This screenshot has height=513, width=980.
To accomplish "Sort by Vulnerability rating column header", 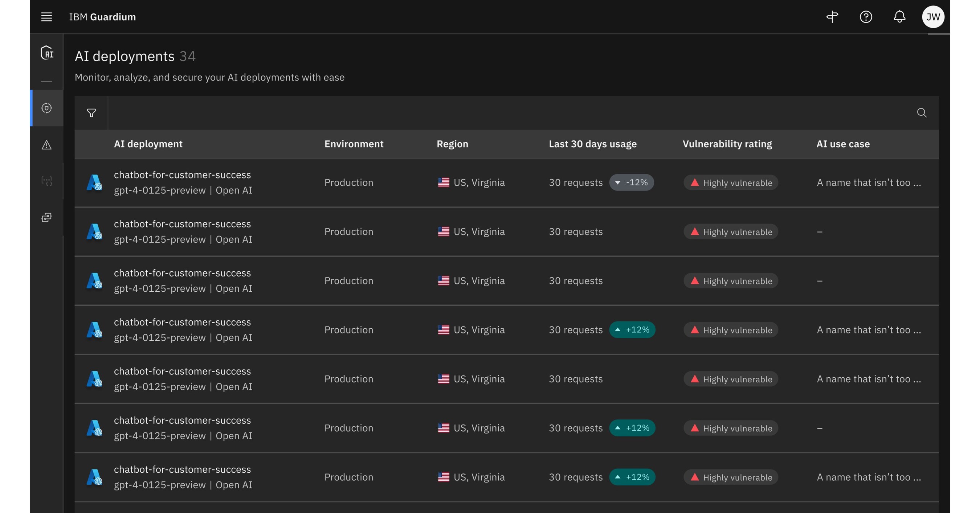I will (727, 144).
